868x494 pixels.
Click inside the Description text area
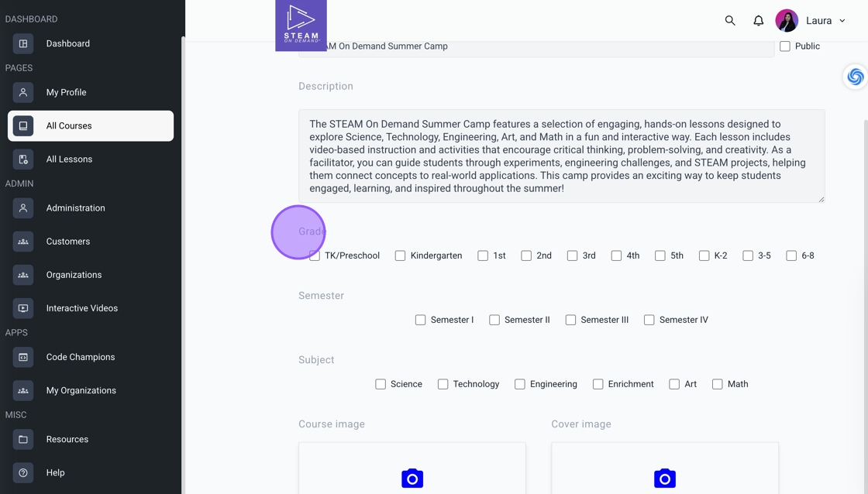[x=561, y=156]
